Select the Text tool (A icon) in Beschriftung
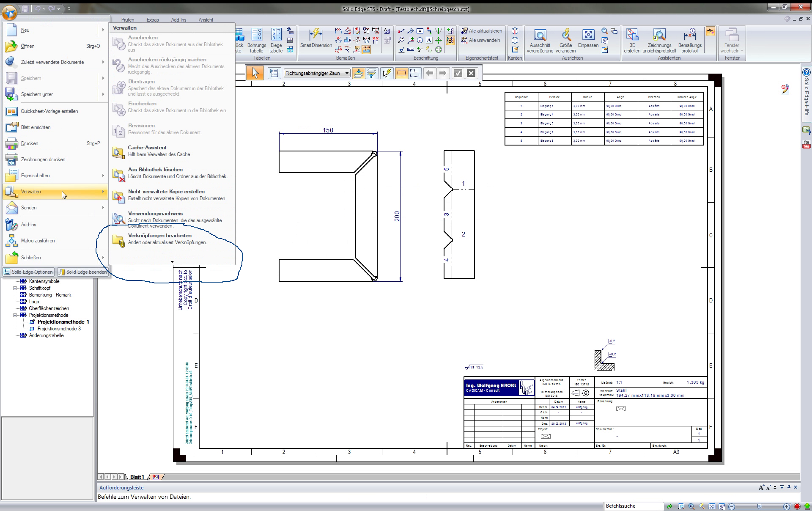Screen dimensions: 812x511 pyautogui.click(x=429, y=40)
